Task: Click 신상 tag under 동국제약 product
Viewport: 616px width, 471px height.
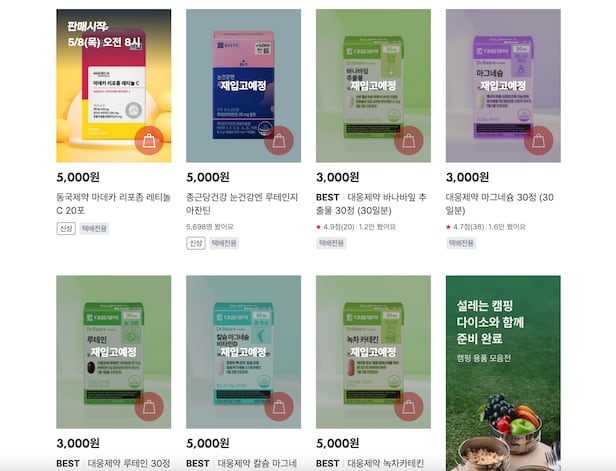Action: tap(66, 229)
